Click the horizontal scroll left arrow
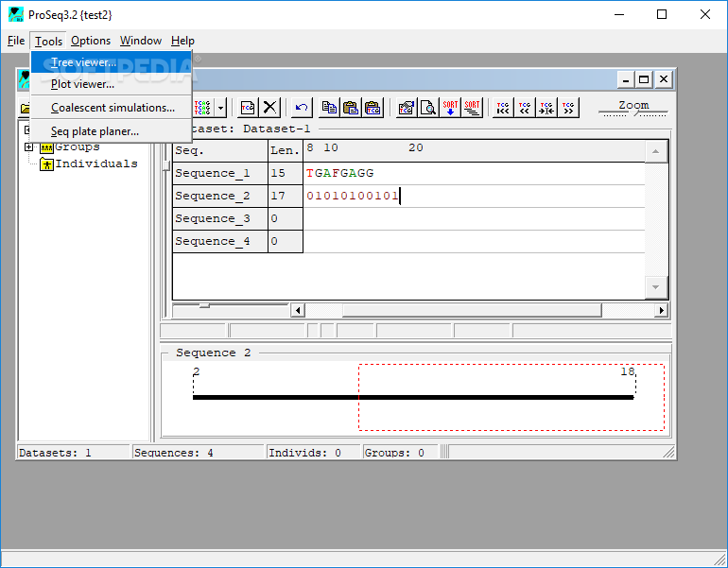Image resolution: width=728 pixels, height=568 pixels. point(298,310)
